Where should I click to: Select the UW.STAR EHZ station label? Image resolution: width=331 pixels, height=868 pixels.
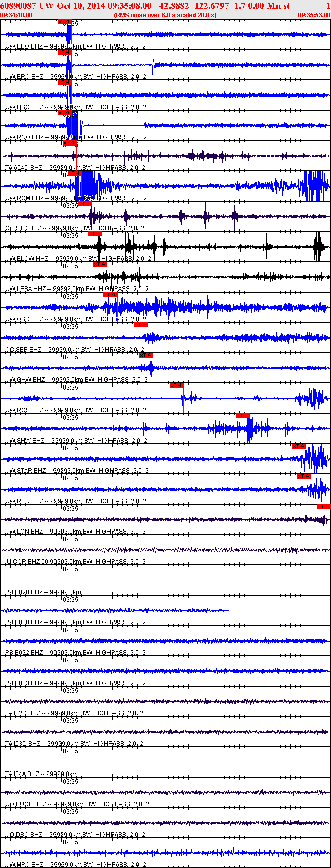click(77, 471)
